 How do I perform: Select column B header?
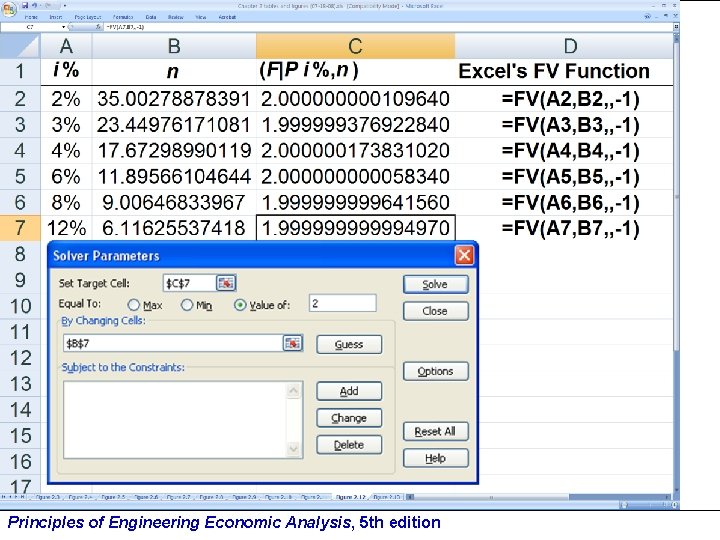pos(174,46)
